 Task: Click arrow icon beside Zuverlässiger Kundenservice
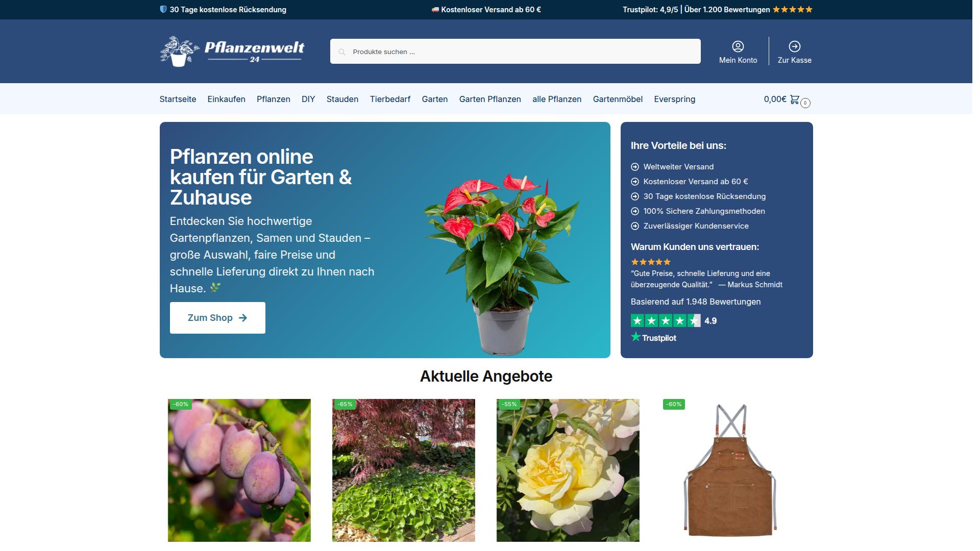click(x=635, y=226)
